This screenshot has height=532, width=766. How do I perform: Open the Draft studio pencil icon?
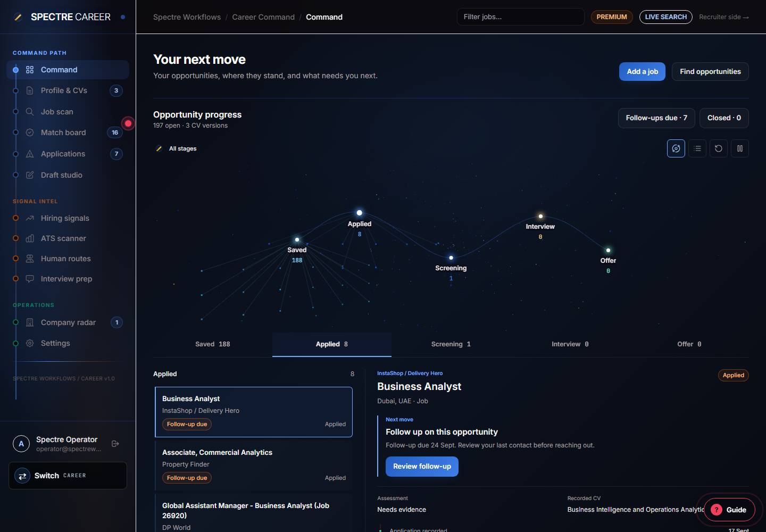pos(30,175)
